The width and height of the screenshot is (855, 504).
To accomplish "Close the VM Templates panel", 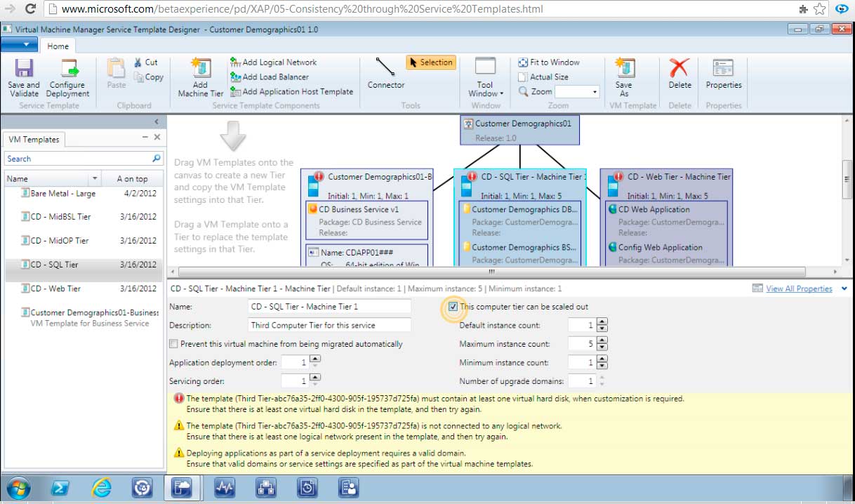I will pyautogui.click(x=157, y=138).
